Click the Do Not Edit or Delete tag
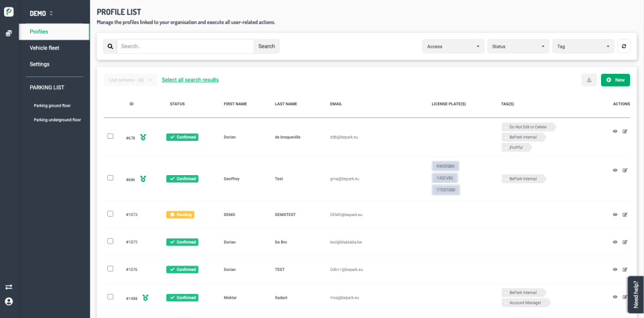 point(529,127)
